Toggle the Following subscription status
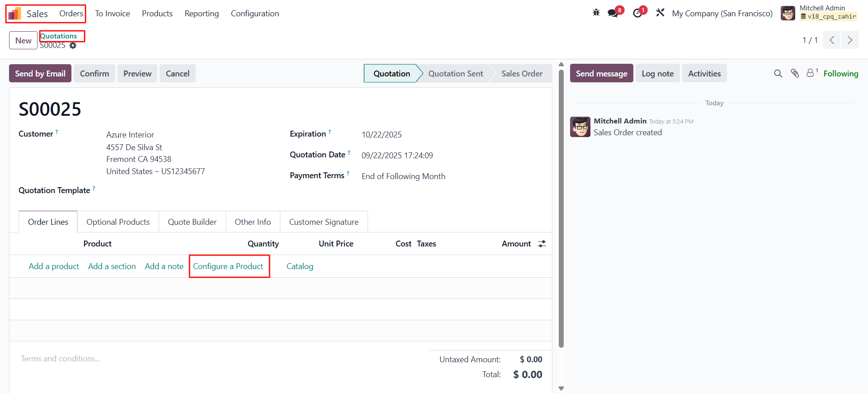This screenshot has height=393, width=868. (840, 74)
